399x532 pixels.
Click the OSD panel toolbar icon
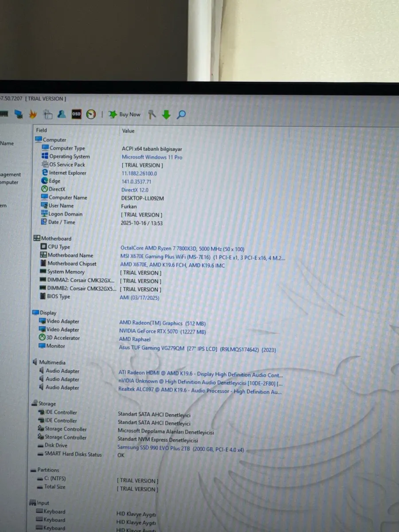click(x=76, y=114)
